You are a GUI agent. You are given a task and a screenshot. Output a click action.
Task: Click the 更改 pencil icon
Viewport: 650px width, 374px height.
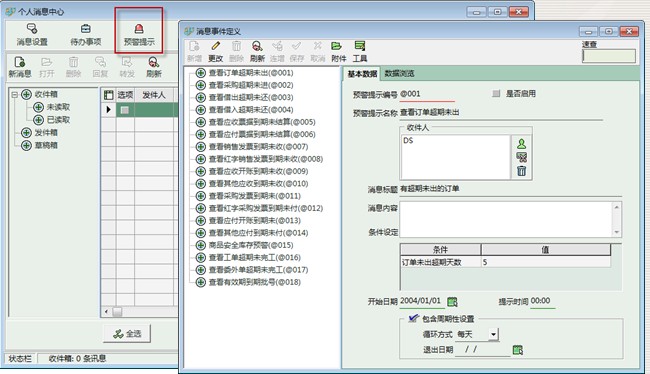[x=216, y=46]
